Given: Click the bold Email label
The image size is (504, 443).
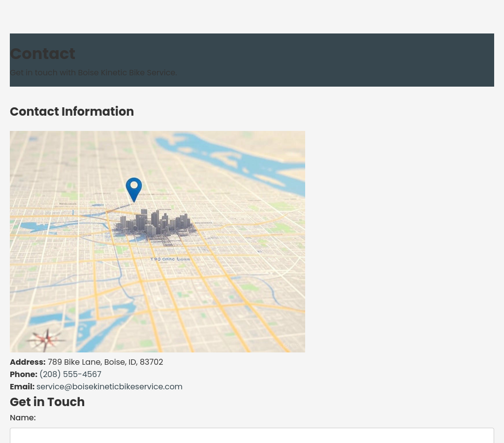Looking at the screenshot, I should click(22, 387).
